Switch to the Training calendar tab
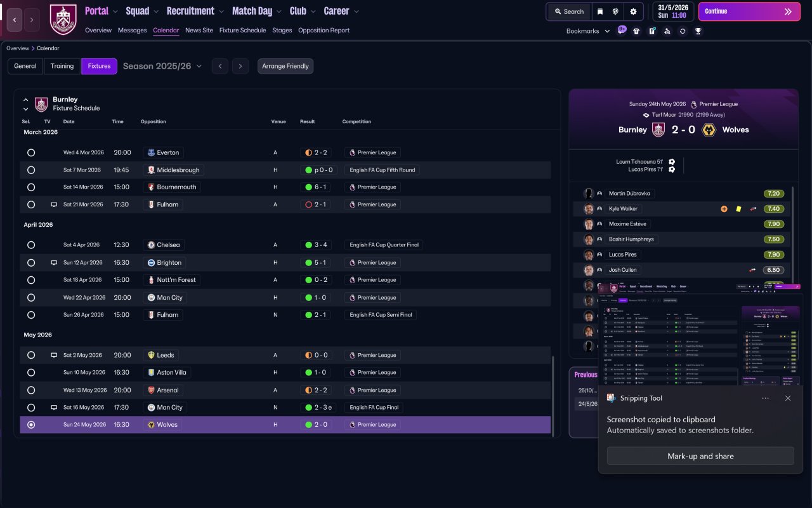The width and height of the screenshot is (812, 508). [62, 66]
